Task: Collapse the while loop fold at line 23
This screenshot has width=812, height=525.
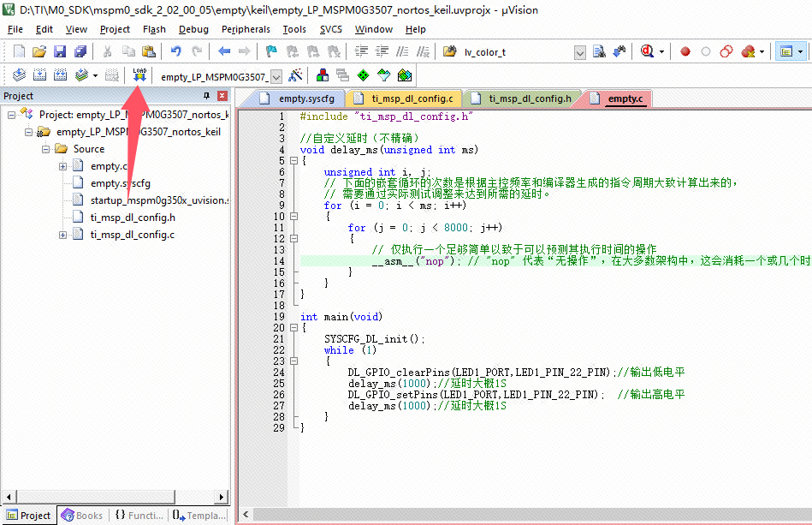Action: pos(293,361)
